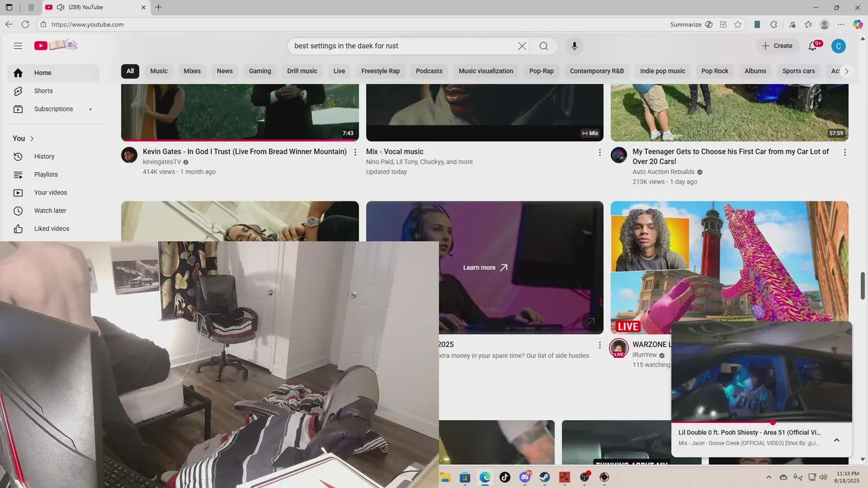Image resolution: width=868 pixels, height=488 pixels.
Task: Select the Contemporary R&B chip
Action: tap(597, 71)
